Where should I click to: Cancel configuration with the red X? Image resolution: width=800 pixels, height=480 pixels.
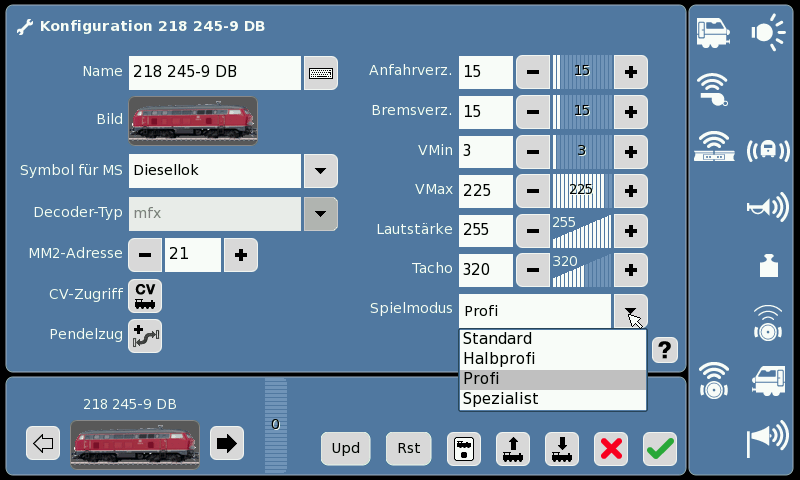point(611,449)
